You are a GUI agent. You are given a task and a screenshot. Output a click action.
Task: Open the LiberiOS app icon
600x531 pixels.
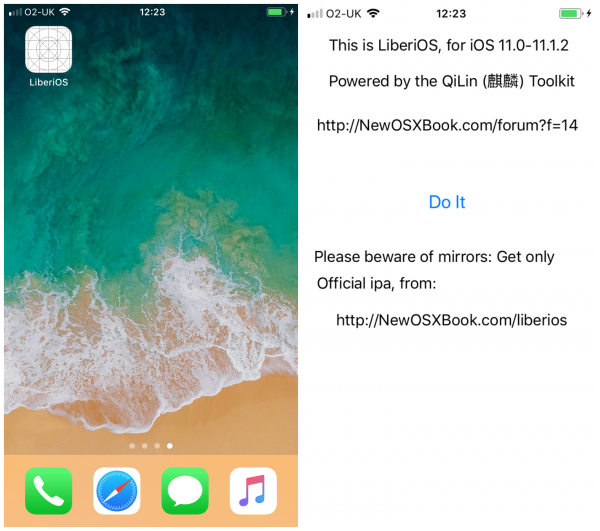[48, 49]
